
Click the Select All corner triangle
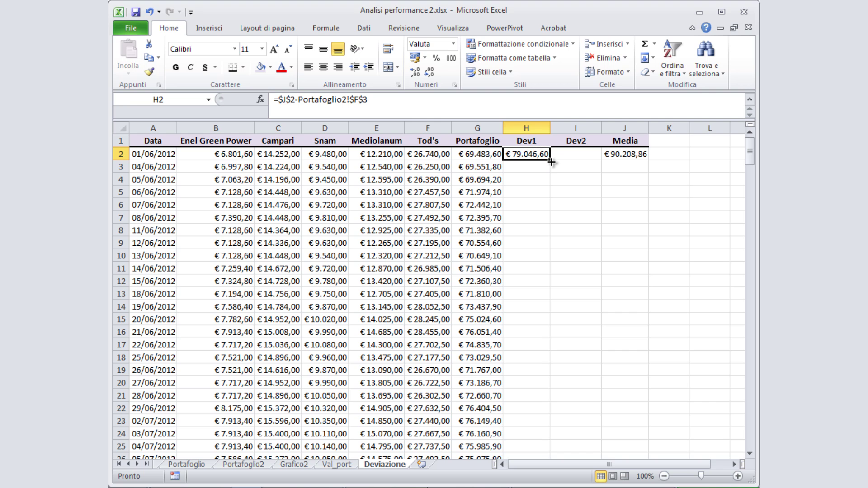(122, 128)
